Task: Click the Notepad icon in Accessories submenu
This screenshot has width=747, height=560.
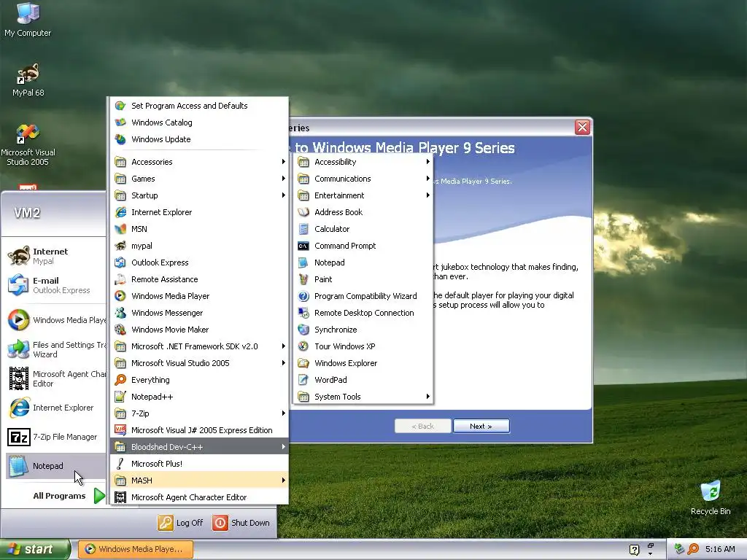Action: coord(303,262)
